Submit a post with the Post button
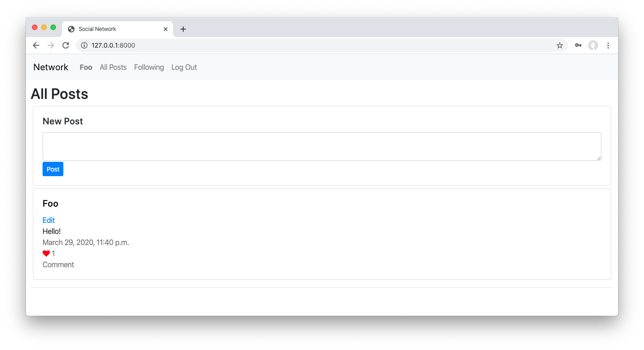Viewport: 644px width, 350px height. [x=53, y=169]
